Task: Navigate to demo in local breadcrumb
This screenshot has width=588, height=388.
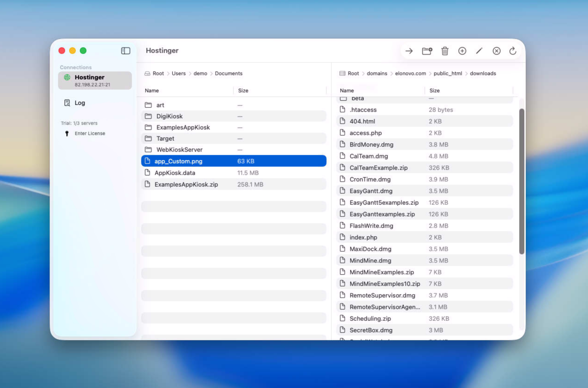Action: (200, 73)
